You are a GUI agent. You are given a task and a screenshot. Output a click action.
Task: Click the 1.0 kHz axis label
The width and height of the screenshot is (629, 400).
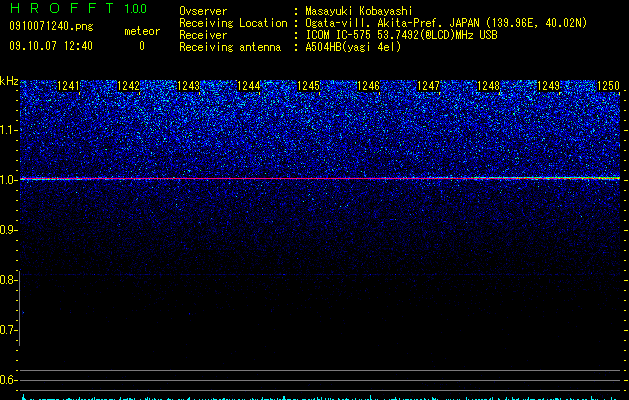9,179
